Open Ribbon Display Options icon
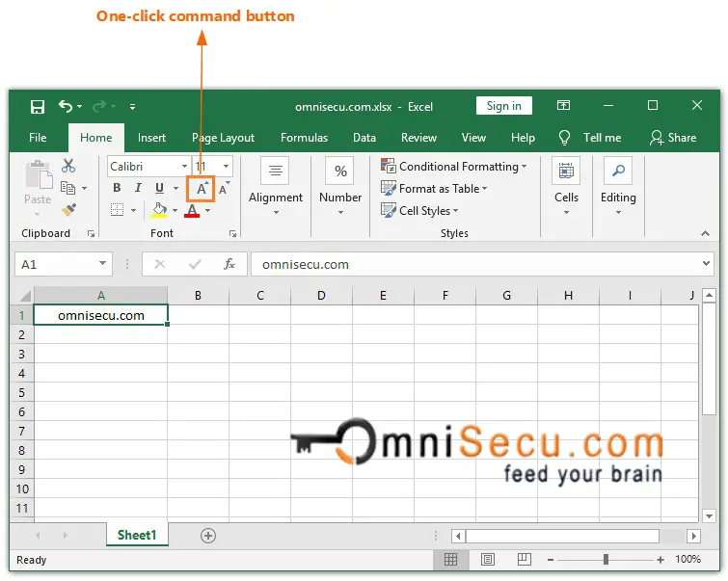This screenshot has height=581, width=728. click(563, 105)
